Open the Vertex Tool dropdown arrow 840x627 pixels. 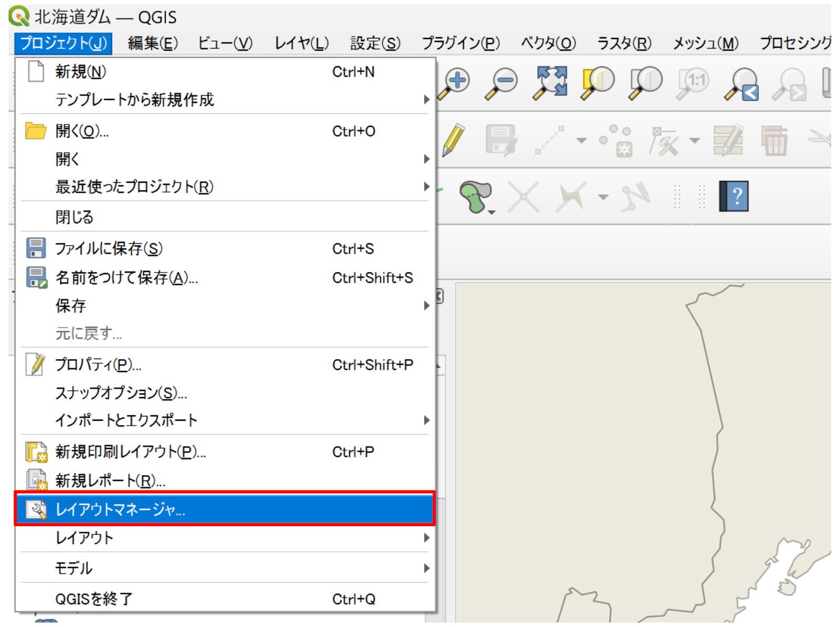[695, 140]
